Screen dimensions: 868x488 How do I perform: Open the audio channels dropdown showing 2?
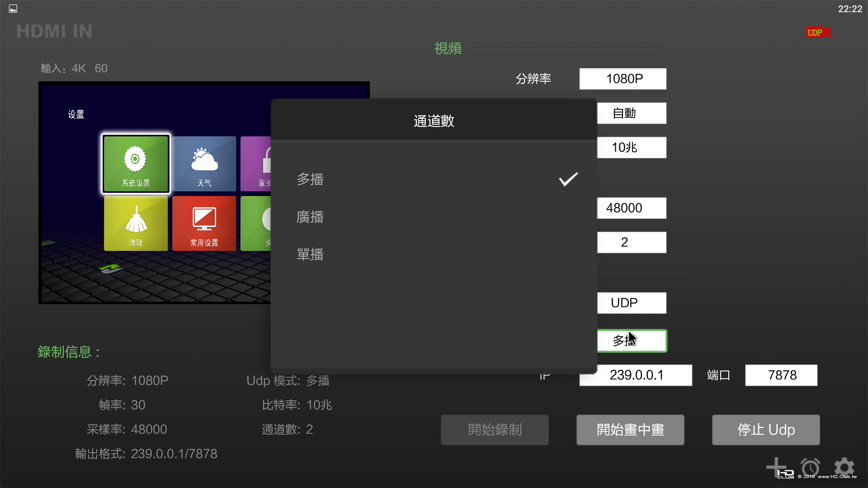coord(632,242)
